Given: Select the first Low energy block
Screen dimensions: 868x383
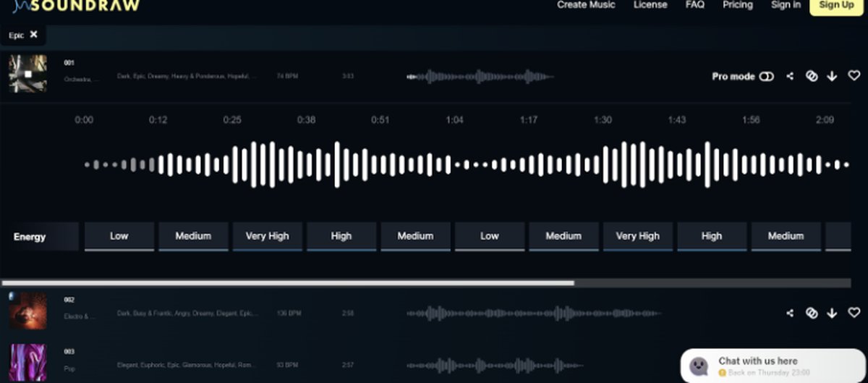Looking at the screenshot, I should (119, 236).
